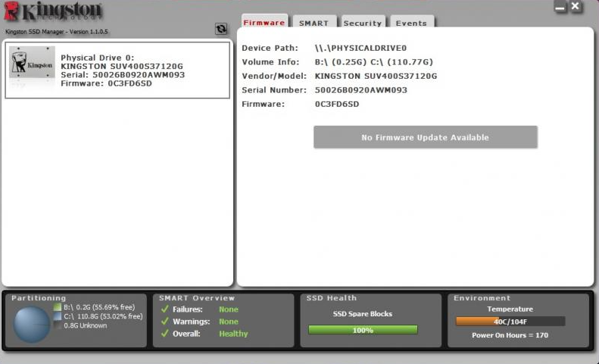This screenshot has width=599, height=364.
Task: Click the Device Path value \\.\PHYSICALDRIVE0
Action: (x=360, y=48)
